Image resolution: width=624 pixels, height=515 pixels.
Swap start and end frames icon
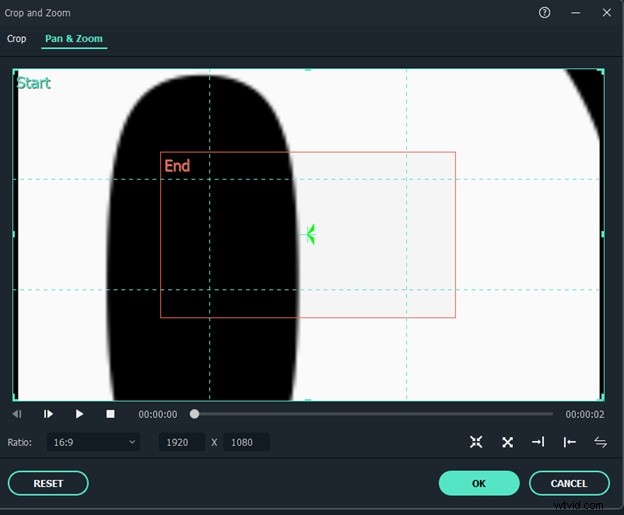601,442
